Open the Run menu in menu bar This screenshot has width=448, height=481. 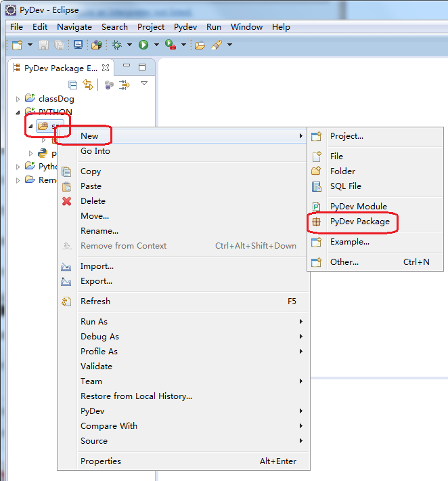coord(214,27)
